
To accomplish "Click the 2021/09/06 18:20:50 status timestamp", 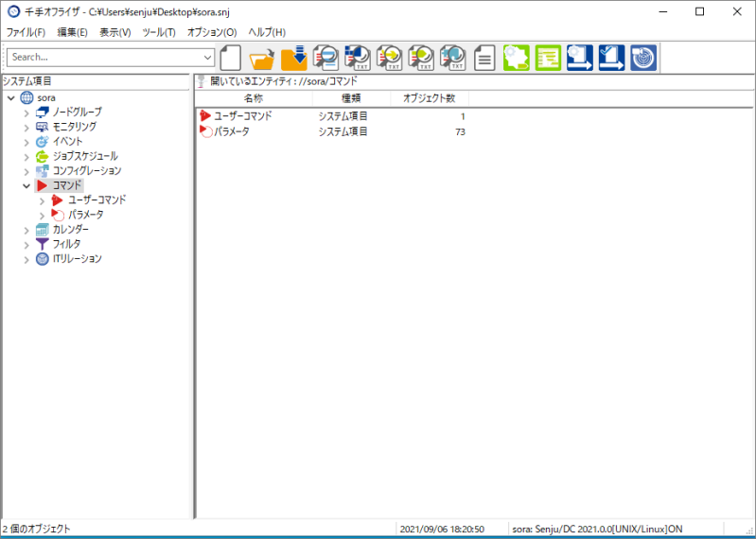I will pyautogui.click(x=442, y=529).
